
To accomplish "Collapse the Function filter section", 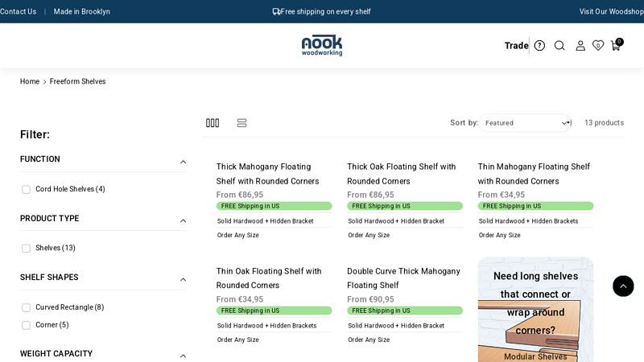I will tap(183, 162).
